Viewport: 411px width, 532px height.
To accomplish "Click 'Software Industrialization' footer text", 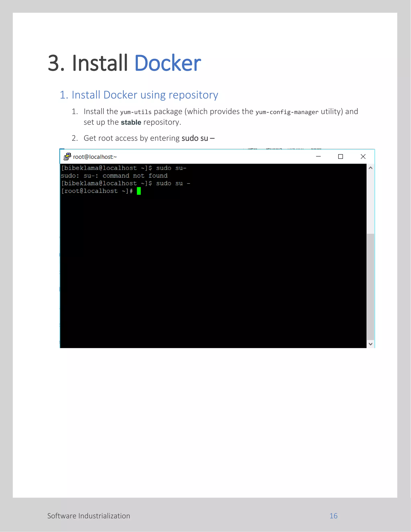I will coord(89,516).
